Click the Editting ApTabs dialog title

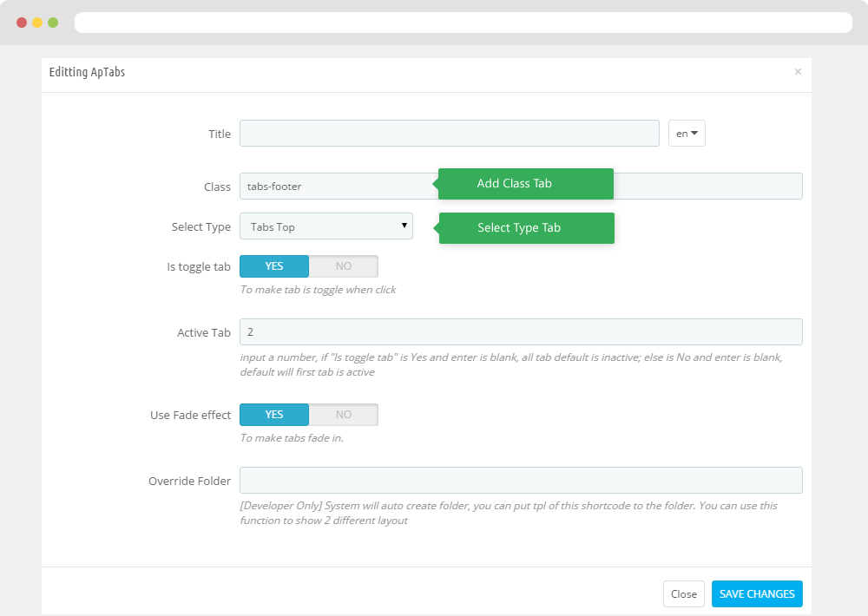(x=87, y=72)
